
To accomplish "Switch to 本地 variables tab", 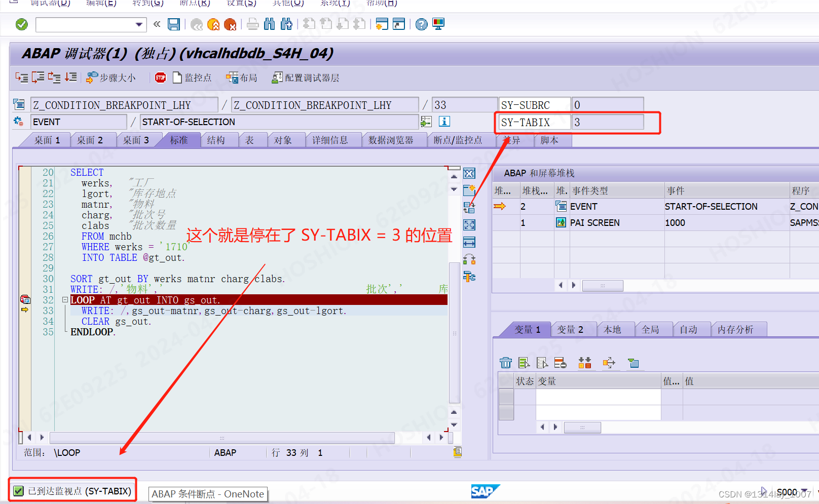I will pyautogui.click(x=612, y=330).
